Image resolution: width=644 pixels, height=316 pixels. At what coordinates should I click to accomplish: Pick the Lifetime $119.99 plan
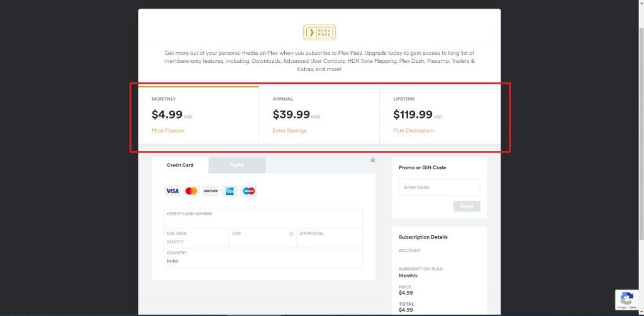click(x=440, y=115)
